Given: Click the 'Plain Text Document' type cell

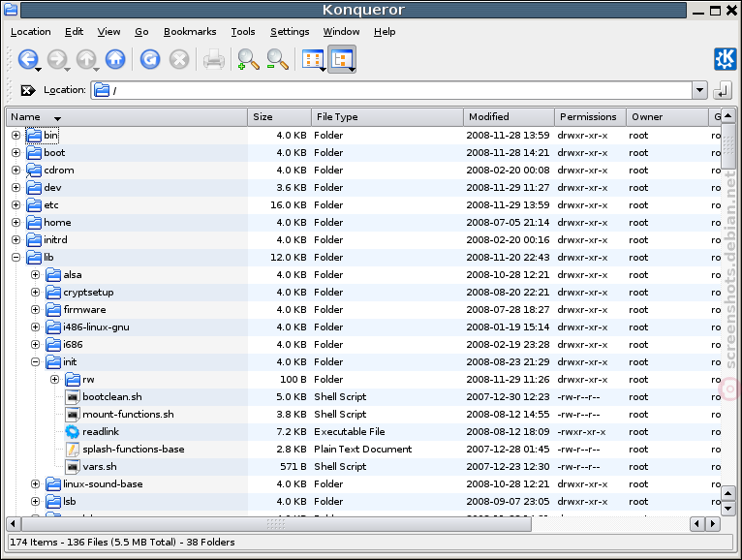Looking at the screenshot, I should click(x=362, y=450).
